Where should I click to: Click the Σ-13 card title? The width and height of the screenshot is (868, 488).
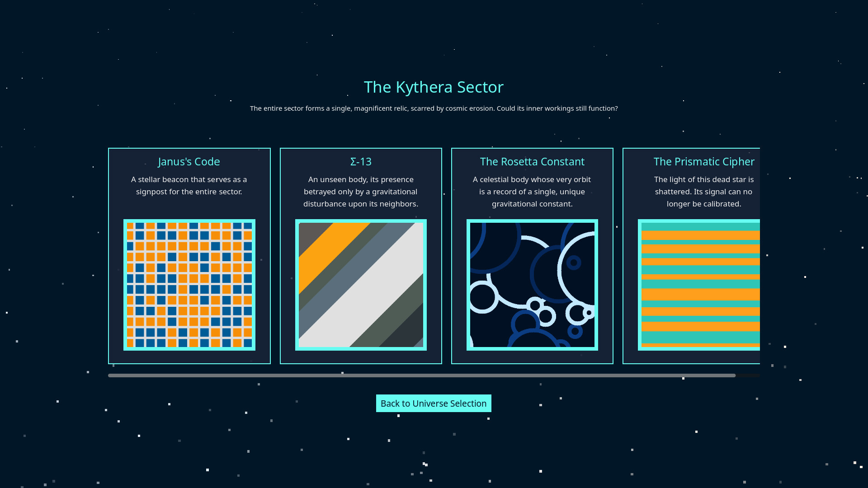[361, 162]
